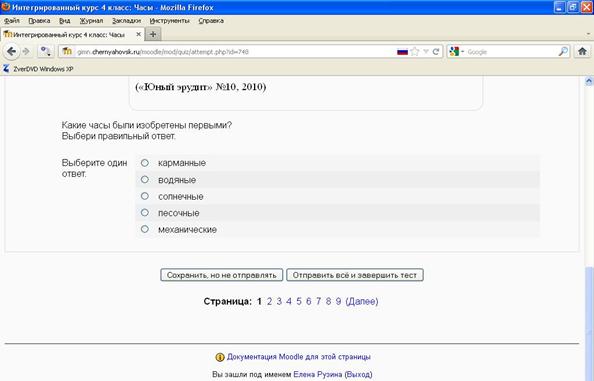Click the search magnifier icon
The width and height of the screenshot is (594, 381).
563,52
